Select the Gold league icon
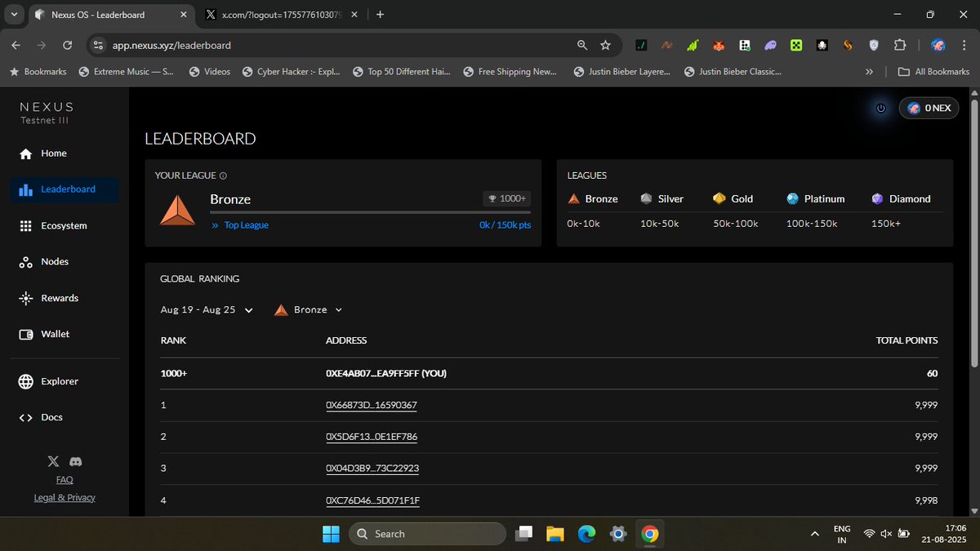The image size is (980, 551). (x=719, y=198)
